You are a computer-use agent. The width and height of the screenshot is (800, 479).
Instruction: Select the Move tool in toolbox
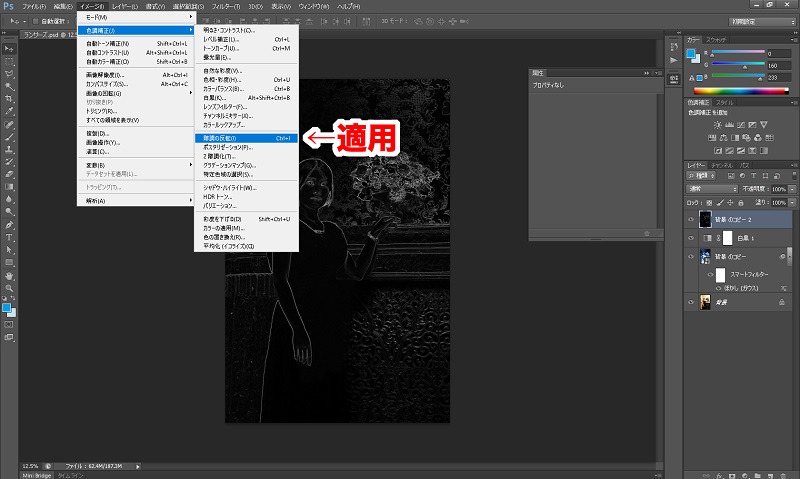9,49
